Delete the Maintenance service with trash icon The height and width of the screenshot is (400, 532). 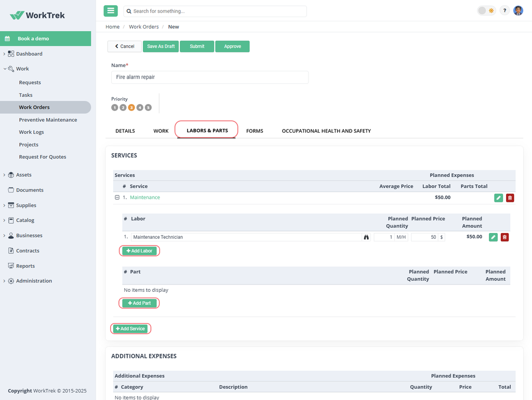(510, 198)
